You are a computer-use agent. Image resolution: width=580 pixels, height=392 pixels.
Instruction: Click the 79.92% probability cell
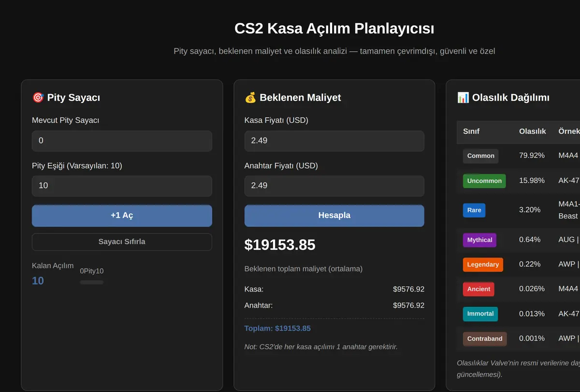coord(532,156)
